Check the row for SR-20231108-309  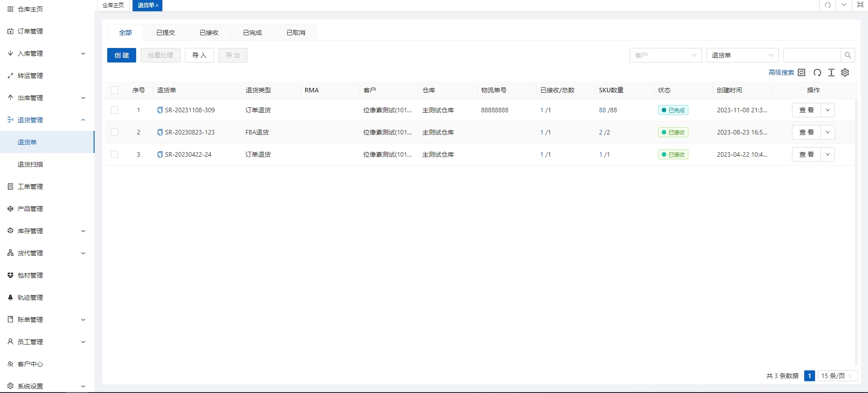[x=114, y=110]
